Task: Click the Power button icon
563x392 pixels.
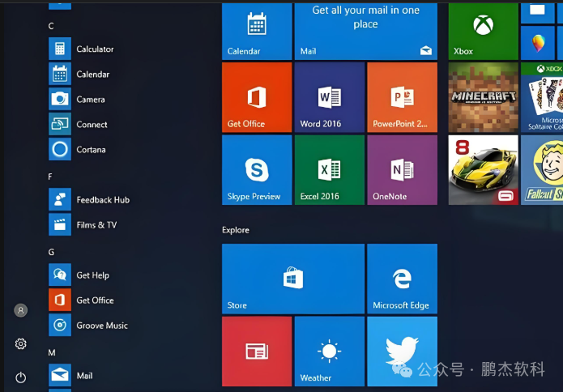Action: pyautogui.click(x=21, y=377)
